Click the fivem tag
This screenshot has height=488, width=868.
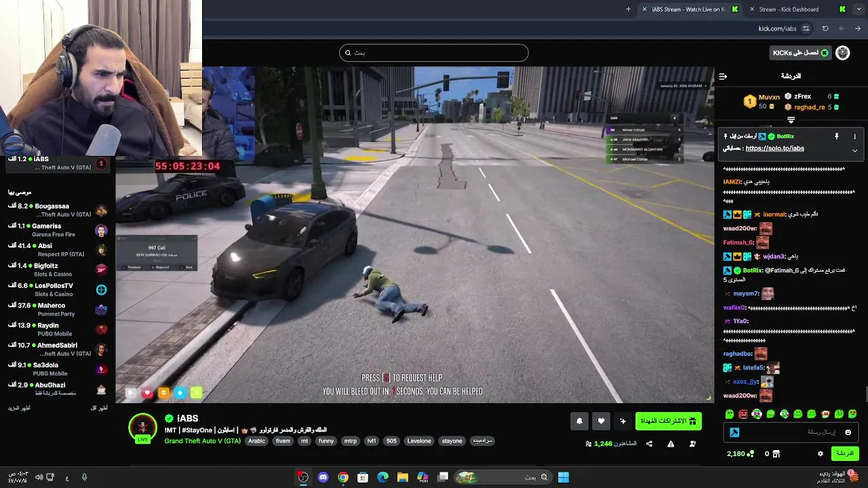283,441
